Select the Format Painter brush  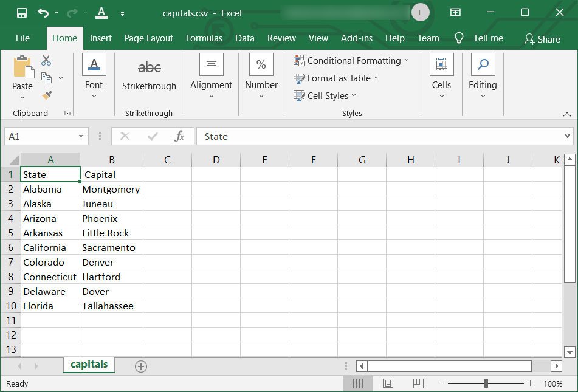point(46,95)
